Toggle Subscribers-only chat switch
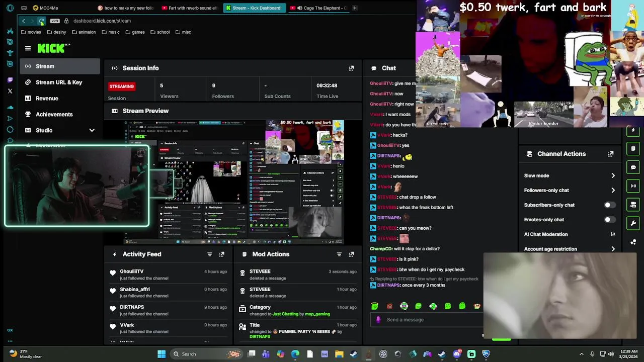The image size is (644, 362). pos(609,205)
